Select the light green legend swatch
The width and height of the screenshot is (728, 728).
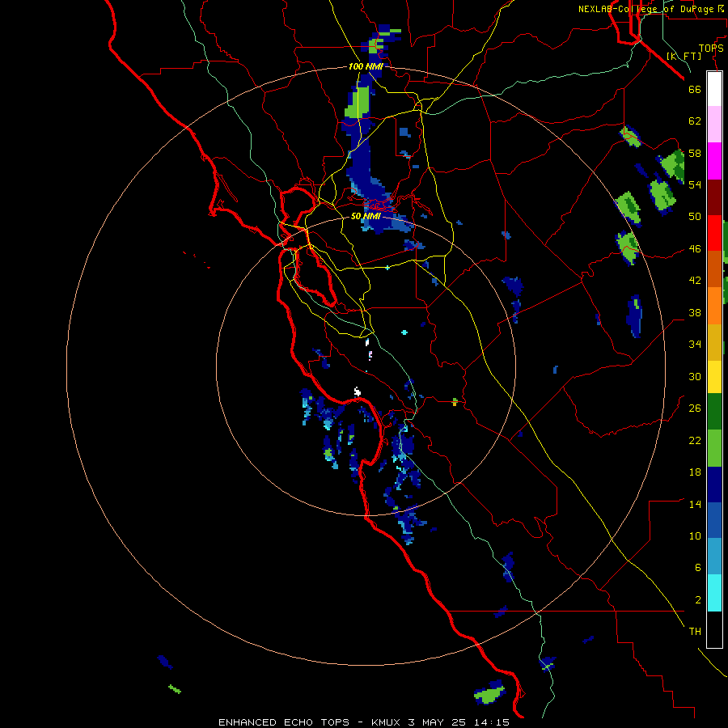click(714, 448)
